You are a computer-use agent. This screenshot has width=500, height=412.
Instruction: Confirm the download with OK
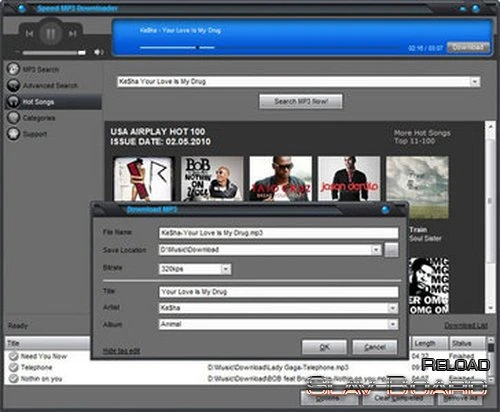coord(324,347)
